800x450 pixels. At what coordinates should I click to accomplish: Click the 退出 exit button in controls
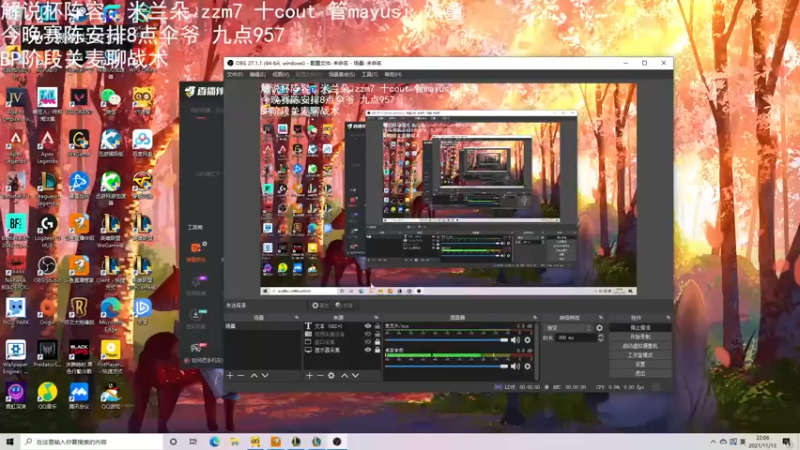click(x=640, y=373)
